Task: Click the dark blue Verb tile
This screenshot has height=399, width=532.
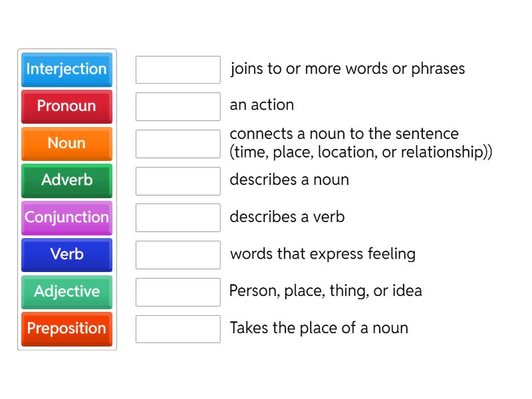Action: [x=66, y=254]
